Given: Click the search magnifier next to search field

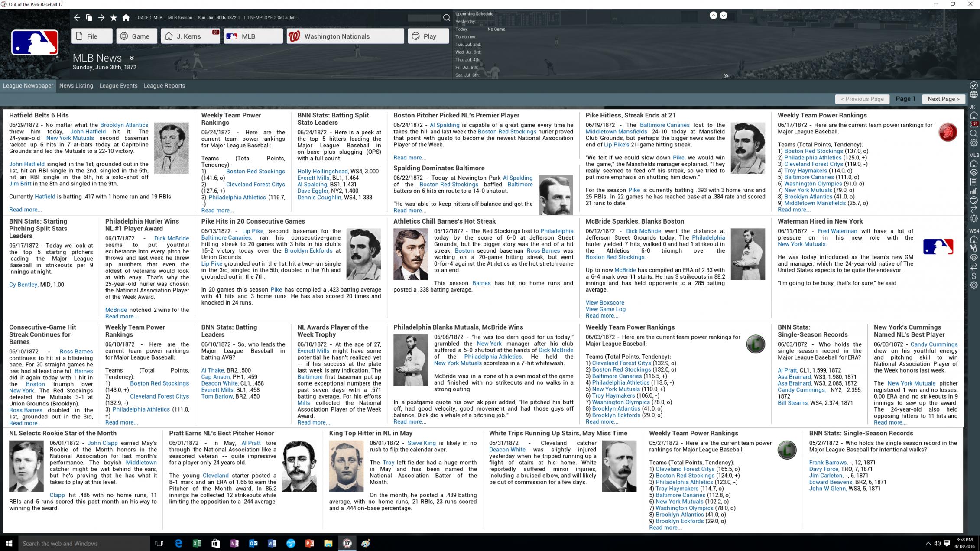Looking at the screenshot, I should (x=446, y=18).
